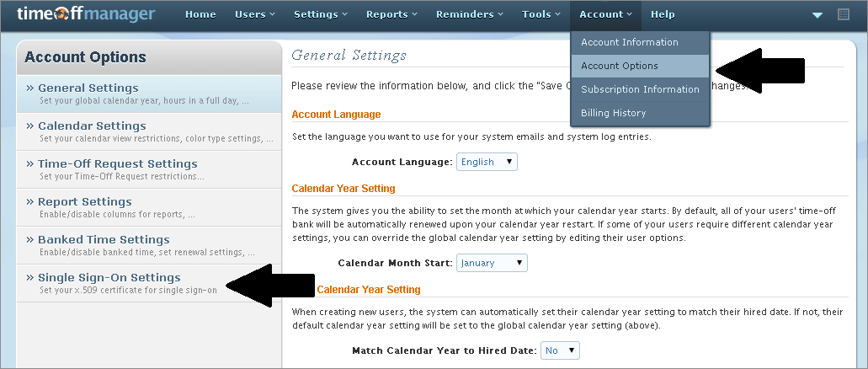Click the 'Calendar Month Start:' field label

[395, 263]
